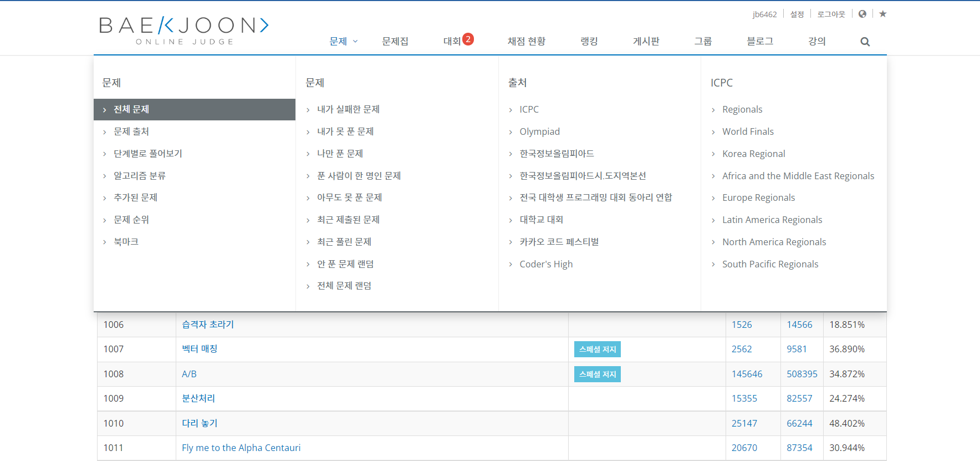The height and width of the screenshot is (461, 980).
Task: Click 스페셜 저지 badge in row 1008
Action: click(x=598, y=374)
